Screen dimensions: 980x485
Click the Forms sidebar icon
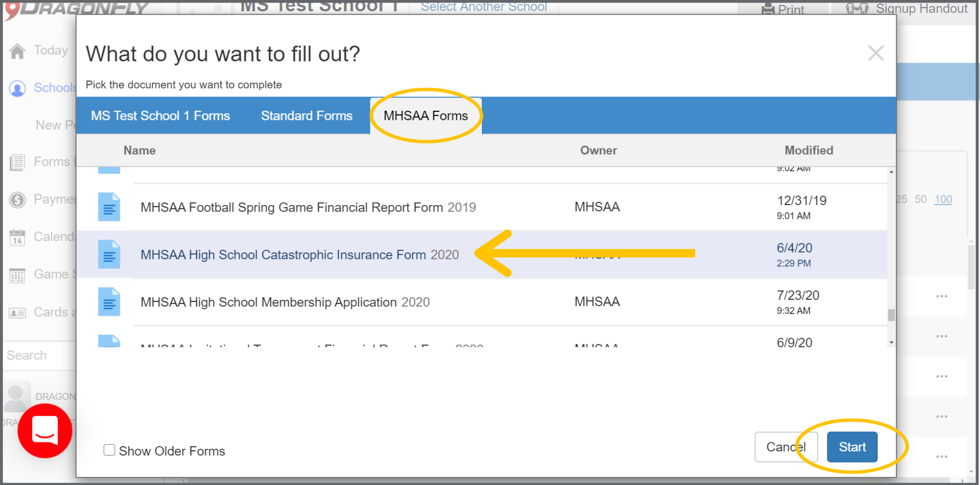[x=17, y=162]
